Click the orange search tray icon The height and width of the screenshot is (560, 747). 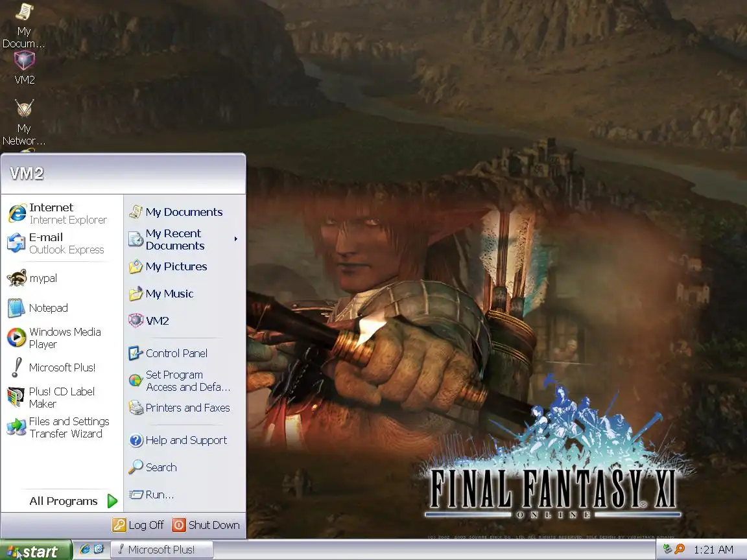point(680,550)
